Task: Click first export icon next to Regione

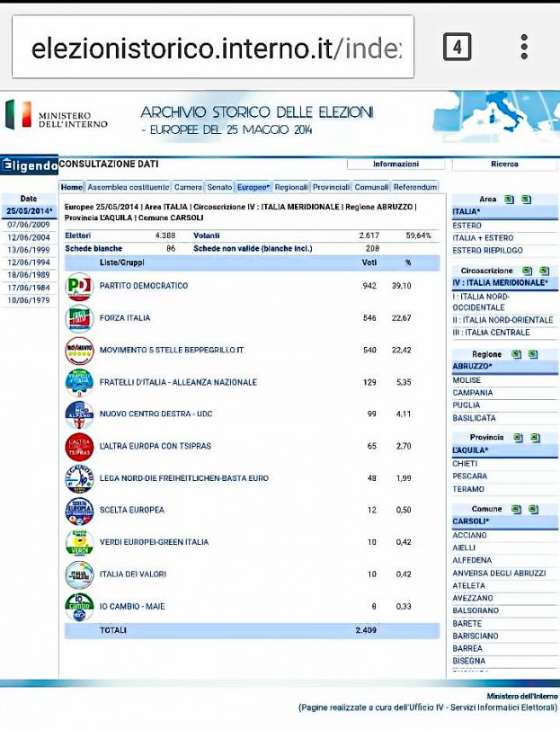Action: point(516,354)
